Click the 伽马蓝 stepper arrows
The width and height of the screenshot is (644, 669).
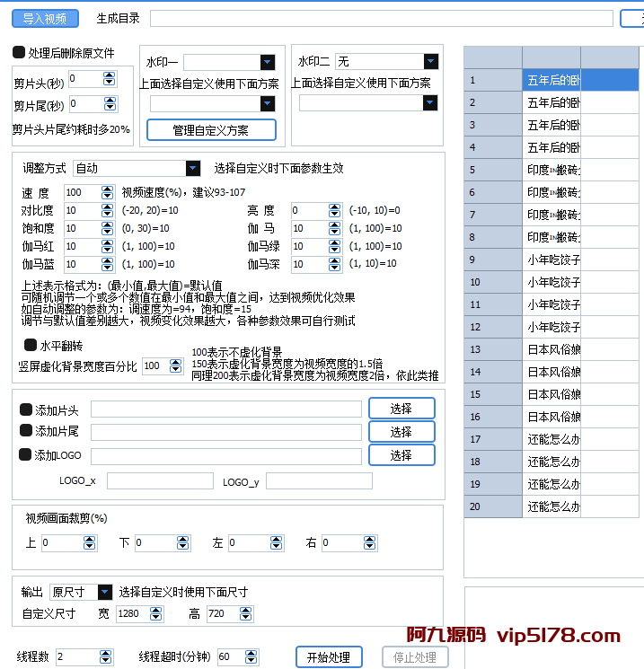108,264
